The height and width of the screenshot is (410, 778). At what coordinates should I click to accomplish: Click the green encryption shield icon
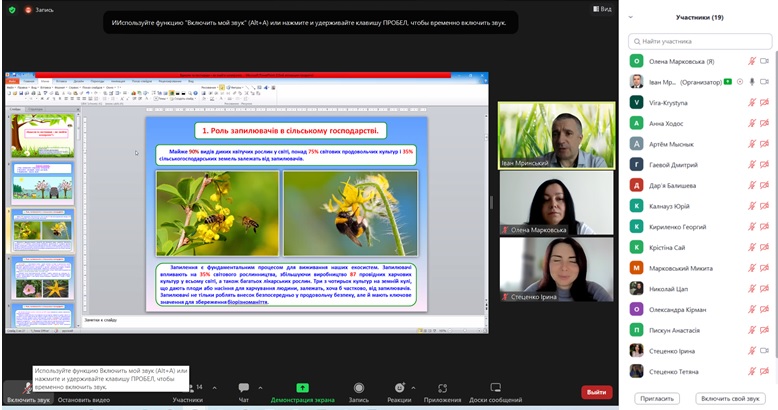(12, 9)
